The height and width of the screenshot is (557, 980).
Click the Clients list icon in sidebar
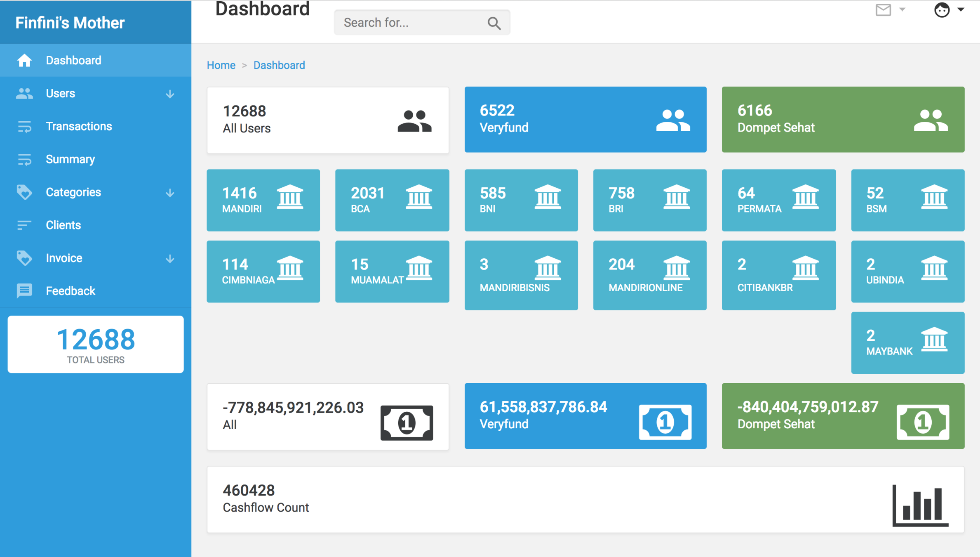pyautogui.click(x=24, y=225)
